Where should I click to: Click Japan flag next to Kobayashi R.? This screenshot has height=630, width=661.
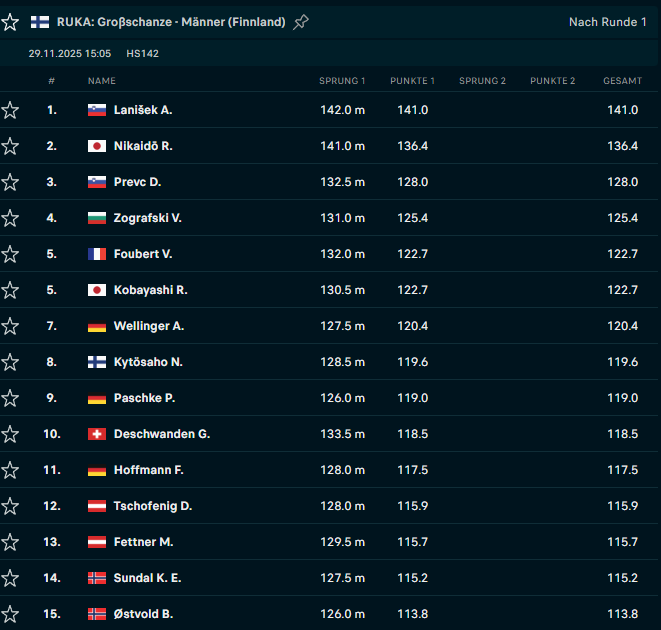97,290
